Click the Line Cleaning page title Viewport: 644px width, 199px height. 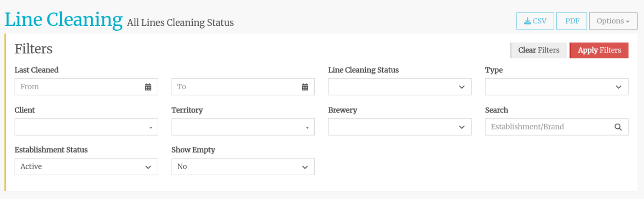[x=63, y=20]
